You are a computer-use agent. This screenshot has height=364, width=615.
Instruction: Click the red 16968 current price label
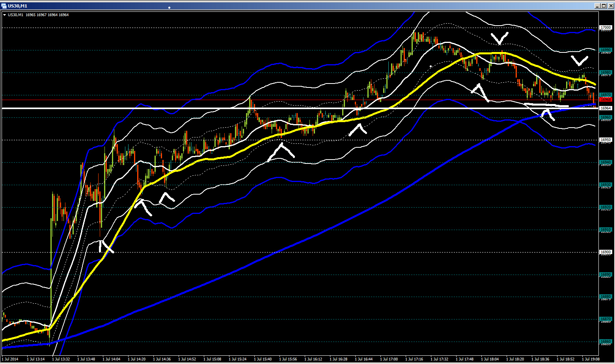pos(606,100)
